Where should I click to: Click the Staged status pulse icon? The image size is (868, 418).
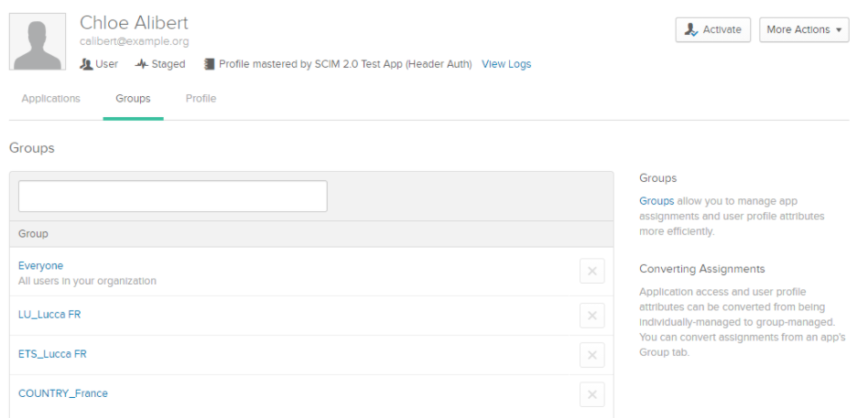[x=142, y=64]
